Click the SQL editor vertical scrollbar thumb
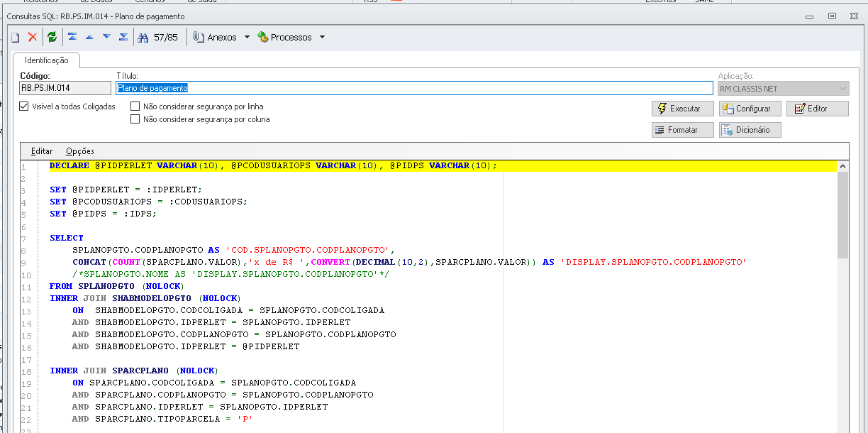Screen dimensions: 868x433 [x=842, y=214]
